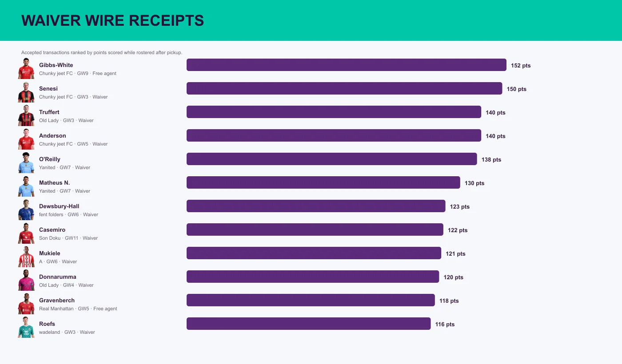Select Senesi's player headshot
The image size is (622, 364).
26,92
